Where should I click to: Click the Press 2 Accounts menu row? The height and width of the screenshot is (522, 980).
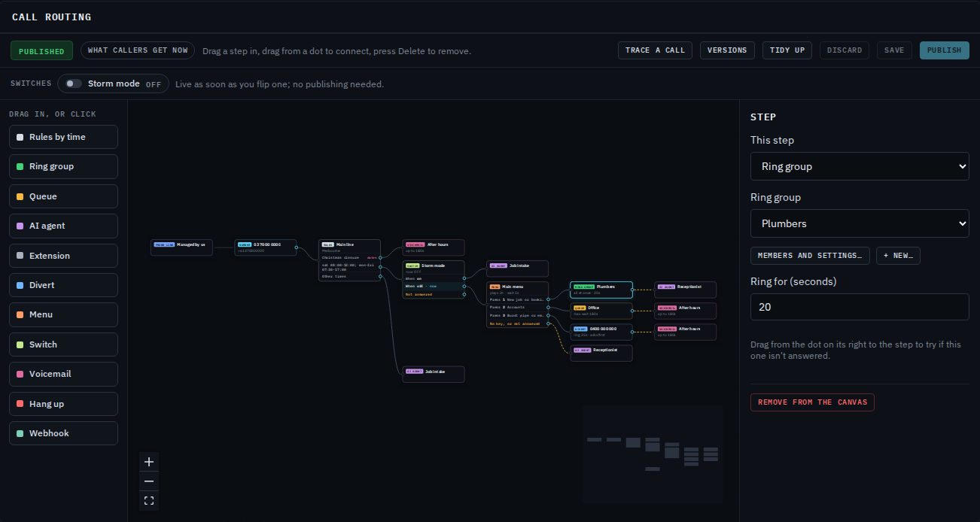tap(518, 307)
